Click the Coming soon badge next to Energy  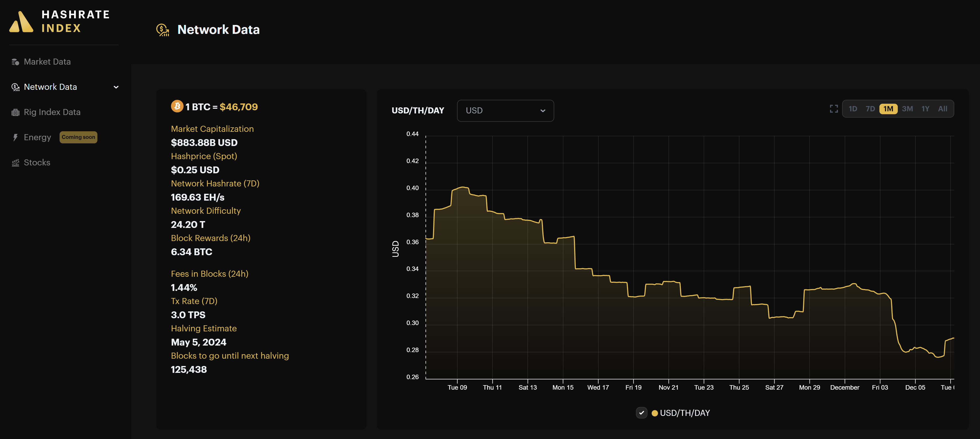tap(78, 137)
